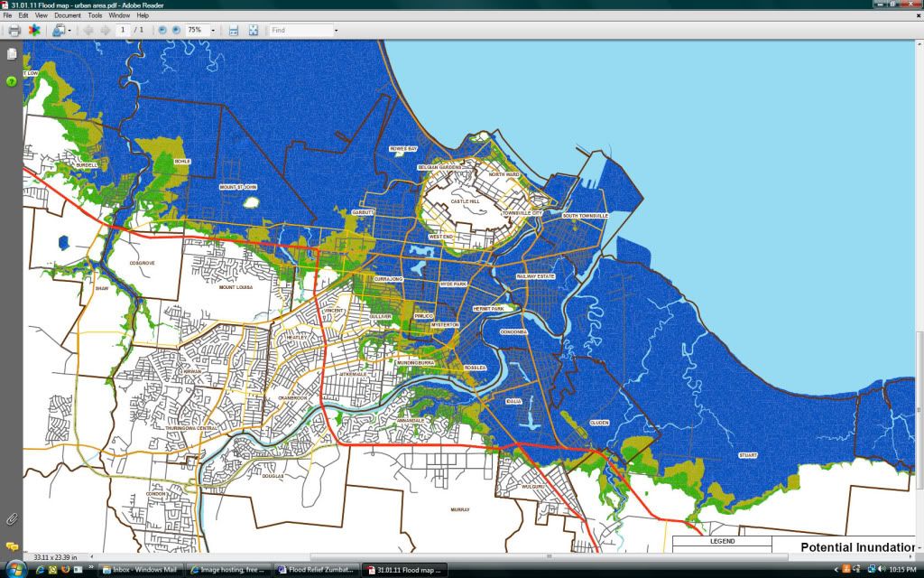Image resolution: width=924 pixels, height=578 pixels.
Task: Switch to Flood Relief Zumbat taskbar window
Action: 316,570
